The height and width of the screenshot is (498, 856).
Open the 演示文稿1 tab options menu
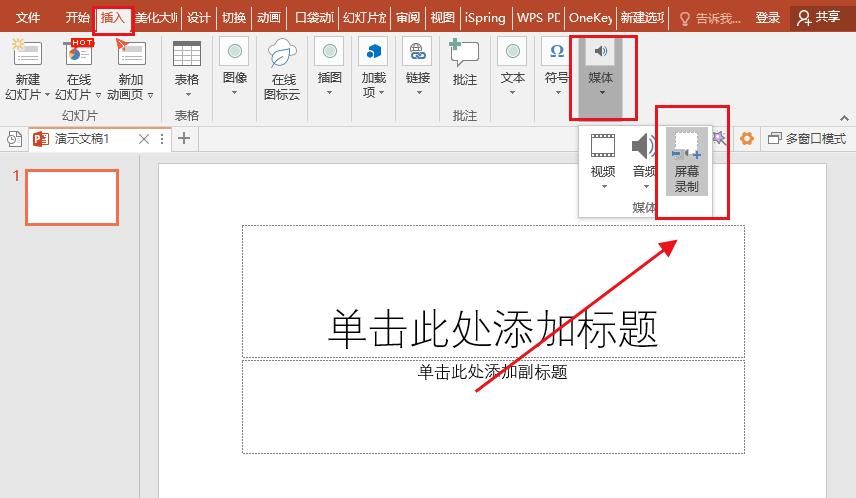coord(162,139)
